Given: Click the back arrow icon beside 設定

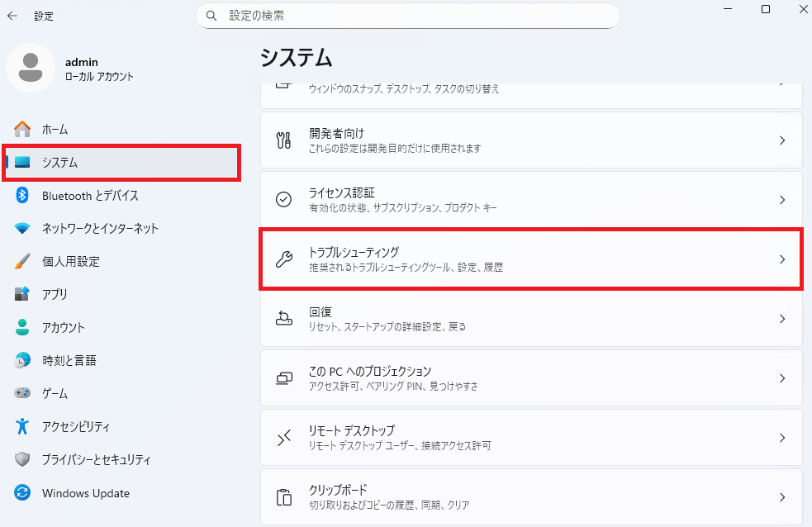Looking at the screenshot, I should (x=12, y=16).
